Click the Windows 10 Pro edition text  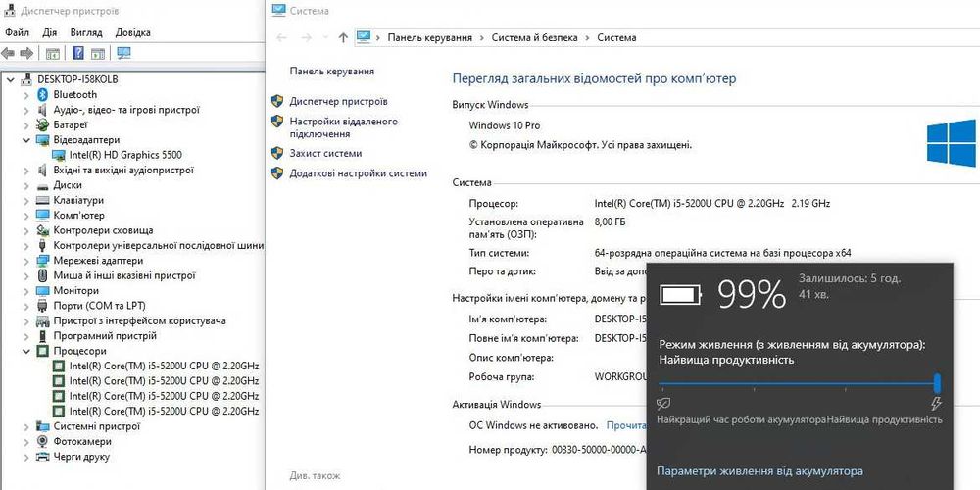505,125
